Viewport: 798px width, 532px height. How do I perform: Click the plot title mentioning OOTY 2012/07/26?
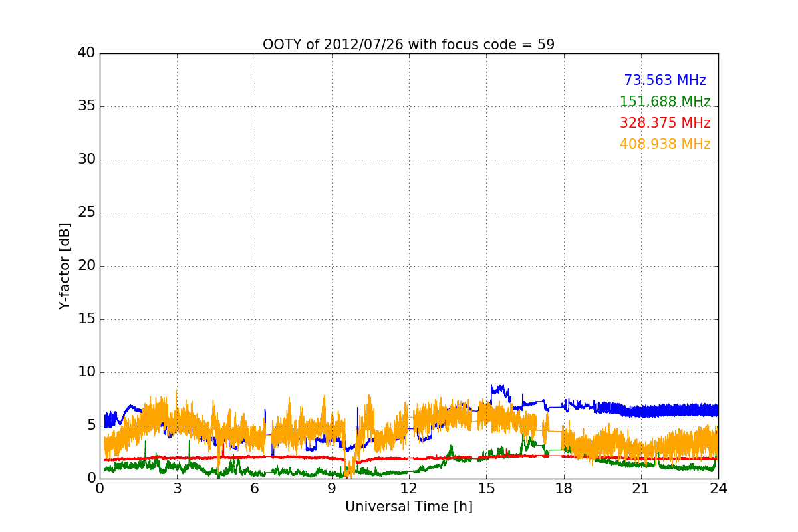408,45
